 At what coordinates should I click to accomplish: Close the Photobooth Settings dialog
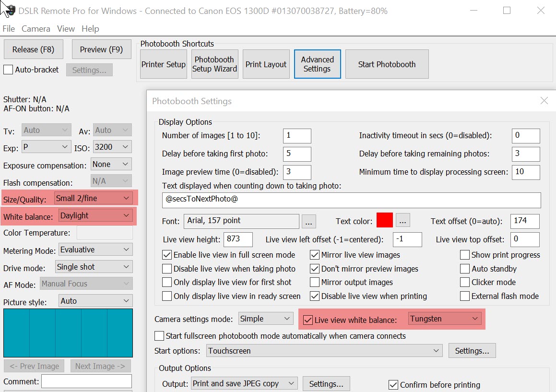[x=544, y=101]
